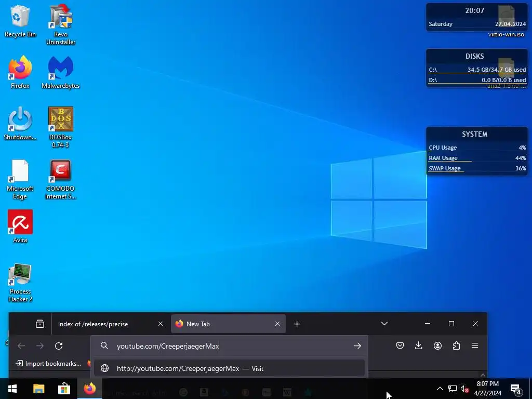Click the DISKS gadget header

click(475, 56)
